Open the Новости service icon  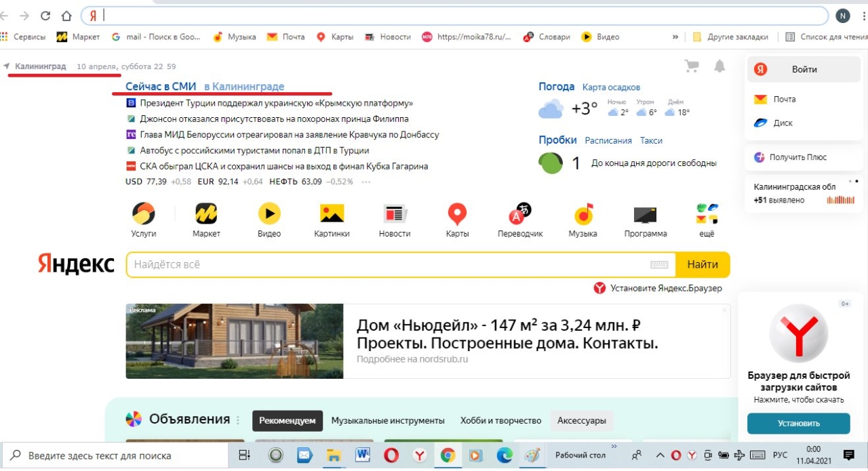[395, 214]
